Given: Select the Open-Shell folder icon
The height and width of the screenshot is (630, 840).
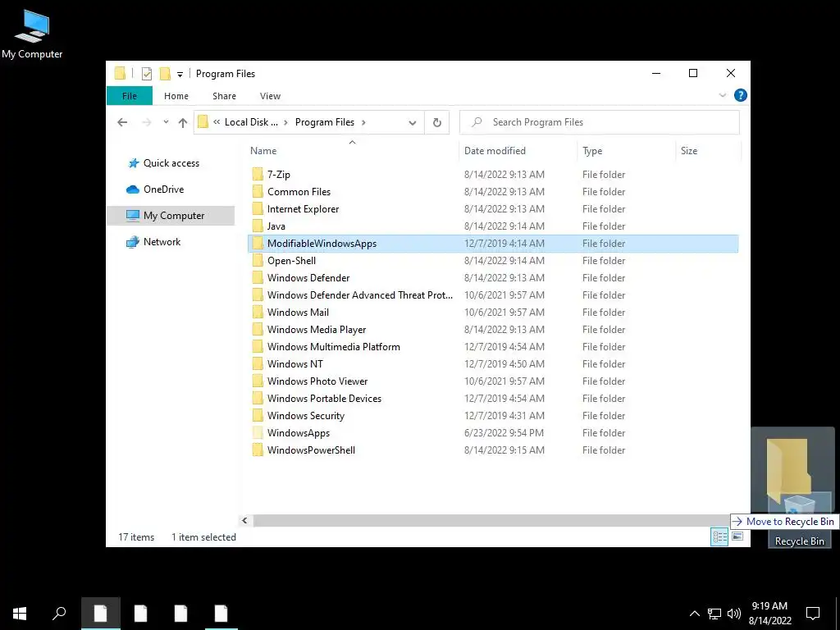Looking at the screenshot, I should click(x=258, y=261).
